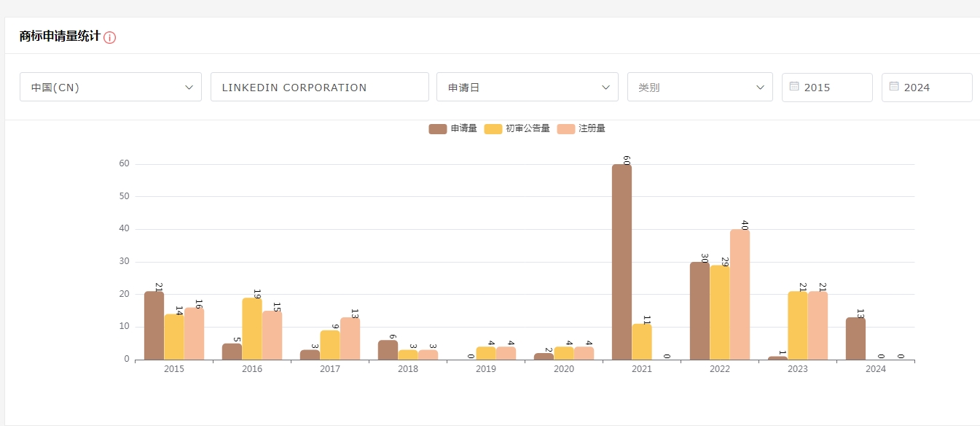Image resolution: width=980 pixels, height=426 pixels.
Task: Toggle the 初审公告量 legend series
Action: pyautogui.click(x=517, y=128)
